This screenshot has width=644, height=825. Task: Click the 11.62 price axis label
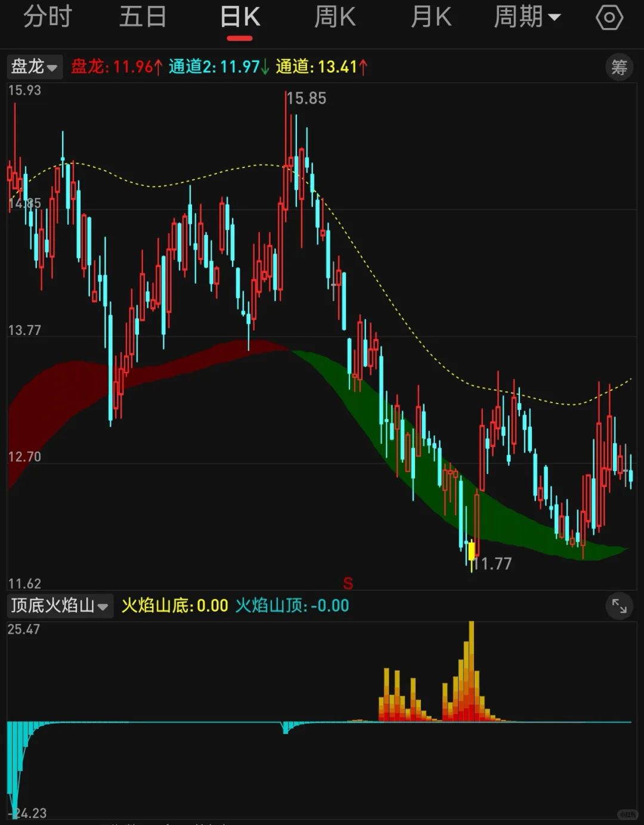24,584
